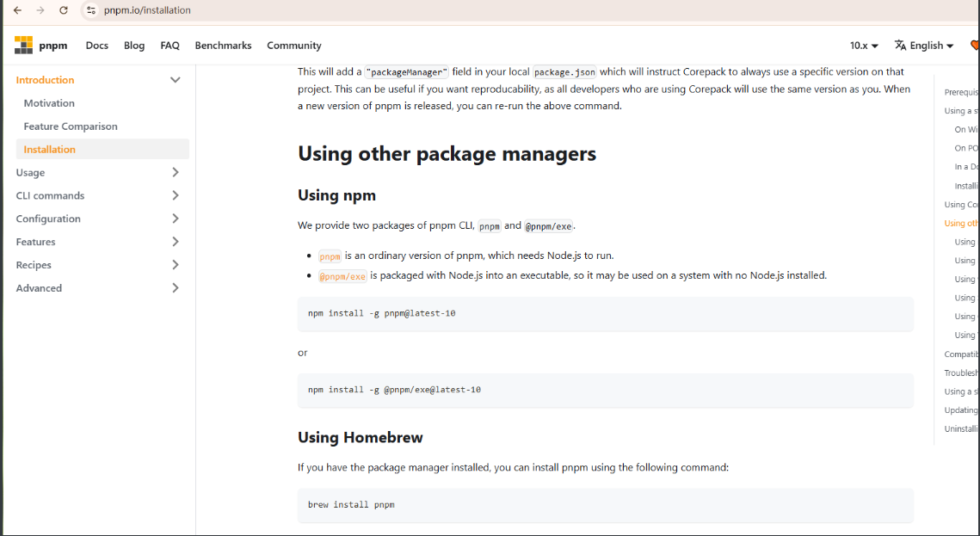Click the "Using npm" heading
Viewport: 980px width, 536px height.
337,195
